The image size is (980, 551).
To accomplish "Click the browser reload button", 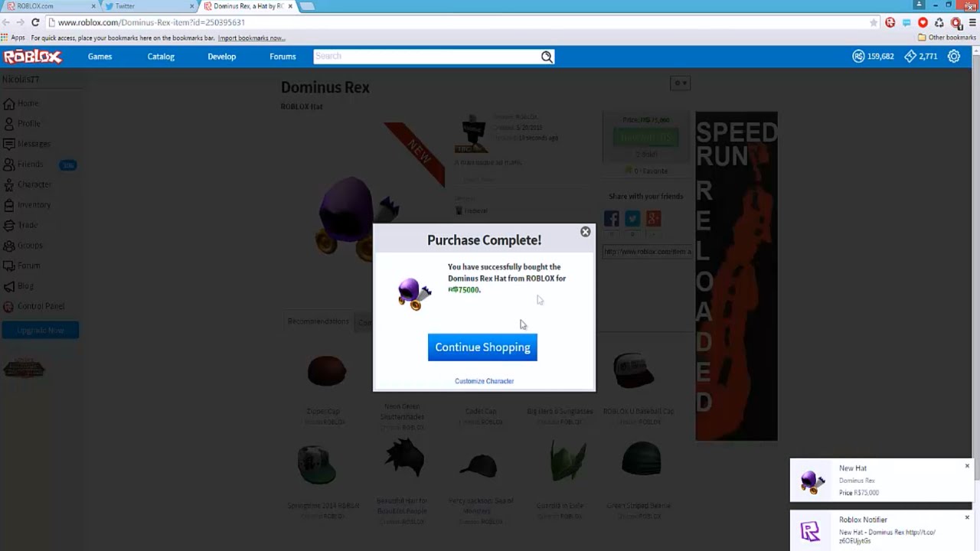I will click(x=35, y=23).
